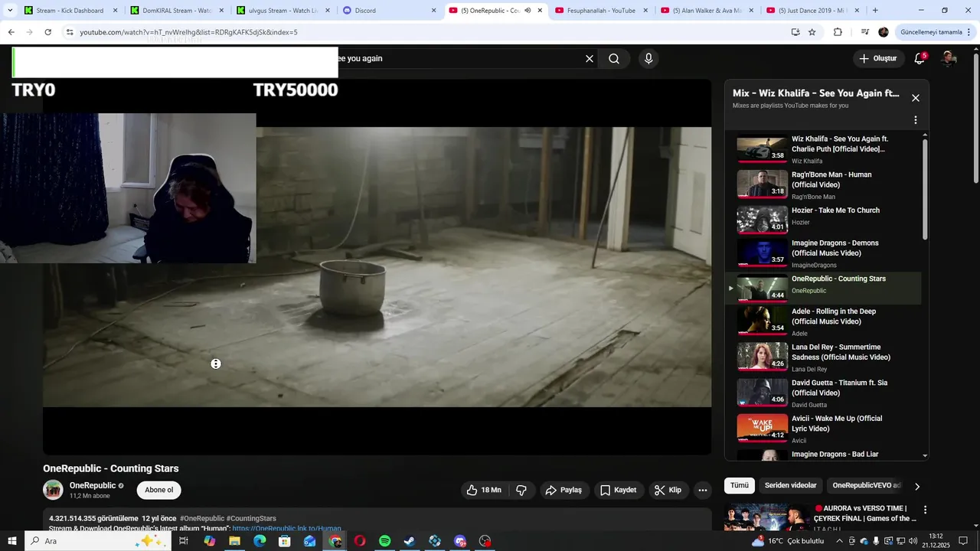The height and width of the screenshot is (551, 980).
Task: Play Rag'n'Bone Man Human from playlist
Action: 823,185
